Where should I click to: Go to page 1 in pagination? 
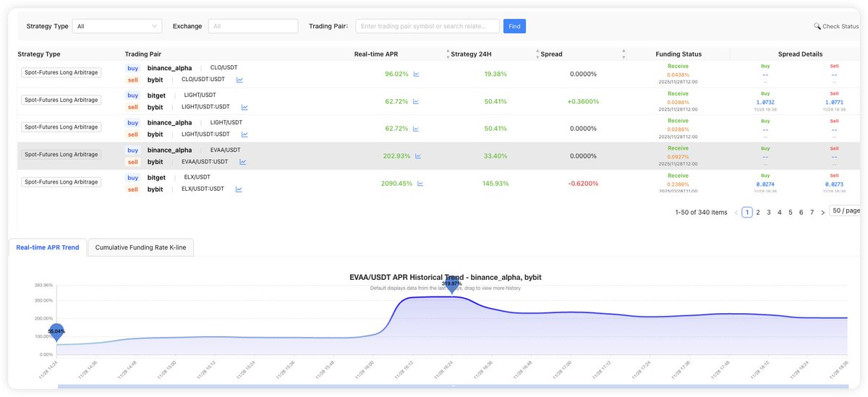[747, 213]
